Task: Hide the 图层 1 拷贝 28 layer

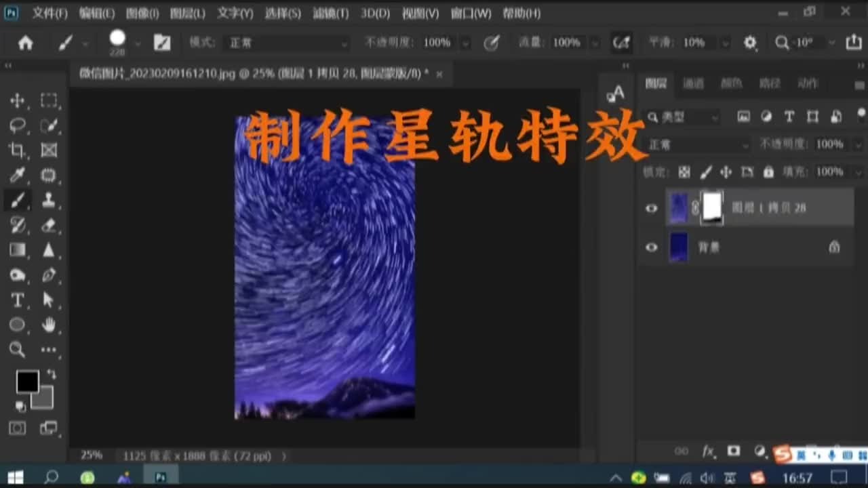Action: (x=651, y=208)
